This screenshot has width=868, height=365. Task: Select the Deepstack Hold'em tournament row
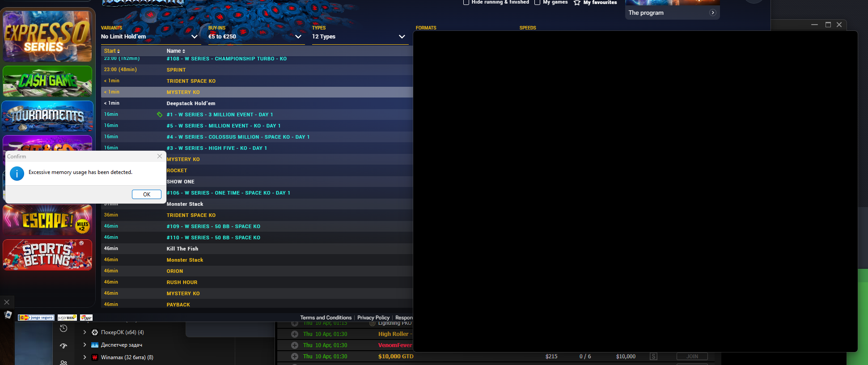pyautogui.click(x=257, y=103)
